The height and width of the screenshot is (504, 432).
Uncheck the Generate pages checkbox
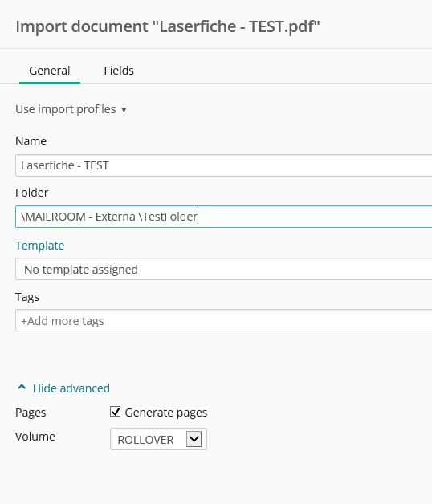115,412
